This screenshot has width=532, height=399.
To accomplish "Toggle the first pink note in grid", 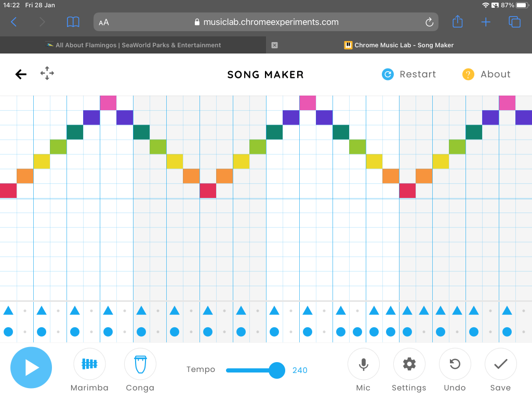I will tap(108, 103).
